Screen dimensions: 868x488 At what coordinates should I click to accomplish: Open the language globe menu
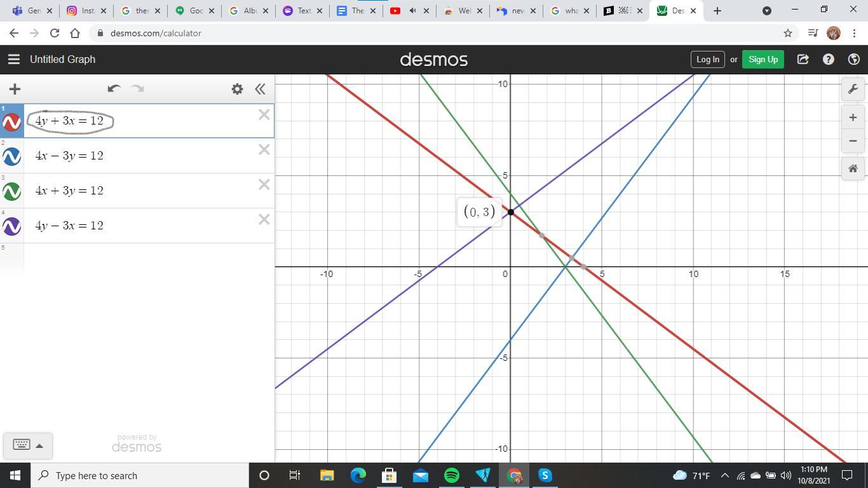click(x=854, y=59)
